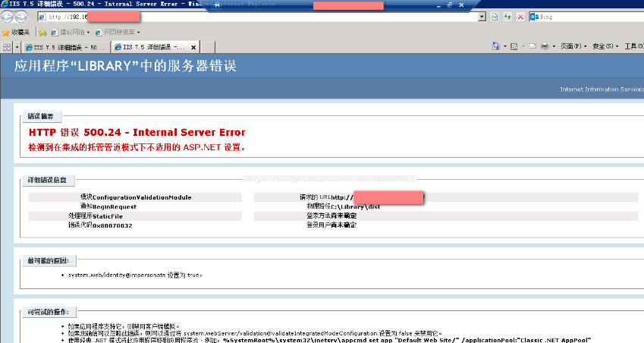The width and height of the screenshot is (644, 343).
Task: Click the IE logo in the title bar
Action: 5,4
